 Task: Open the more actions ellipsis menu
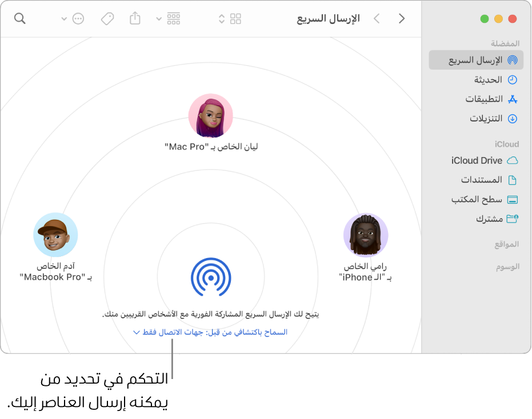click(78, 19)
